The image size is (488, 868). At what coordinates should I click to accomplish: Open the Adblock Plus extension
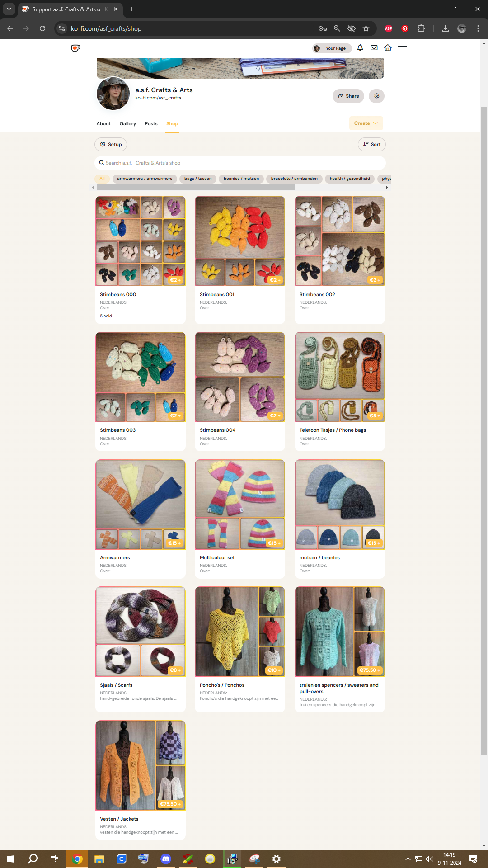coord(389,28)
